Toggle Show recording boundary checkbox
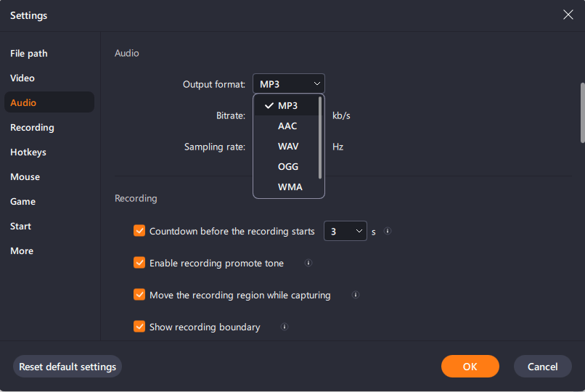Image resolution: width=585 pixels, height=392 pixels. [x=139, y=327]
